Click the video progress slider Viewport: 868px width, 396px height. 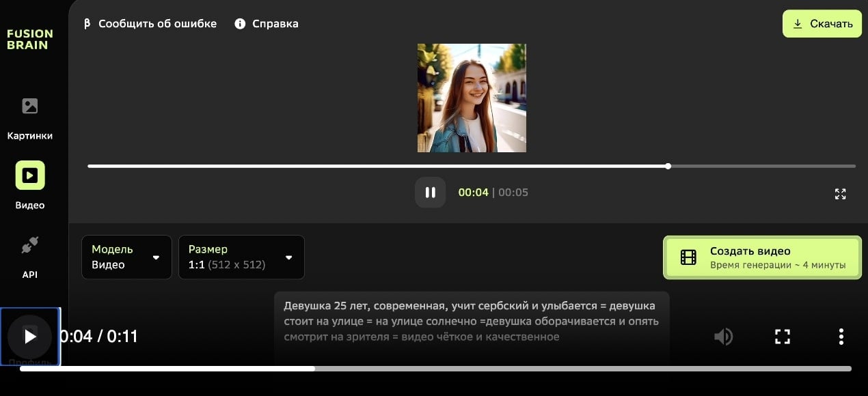click(x=472, y=165)
